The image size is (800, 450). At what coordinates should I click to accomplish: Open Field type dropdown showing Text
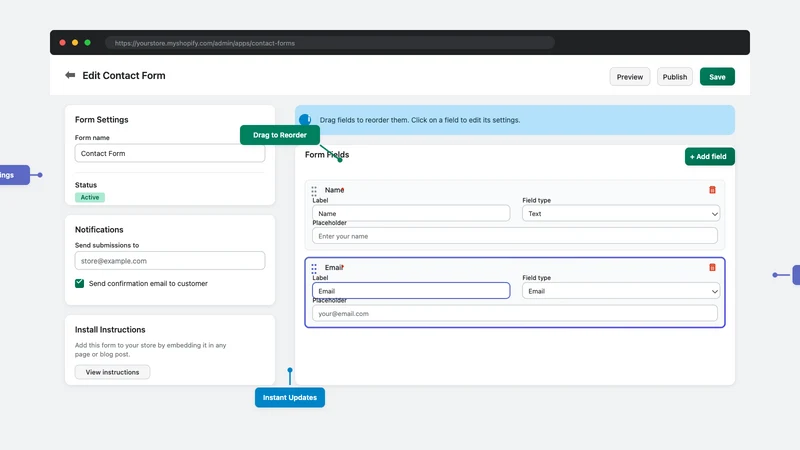(x=621, y=213)
